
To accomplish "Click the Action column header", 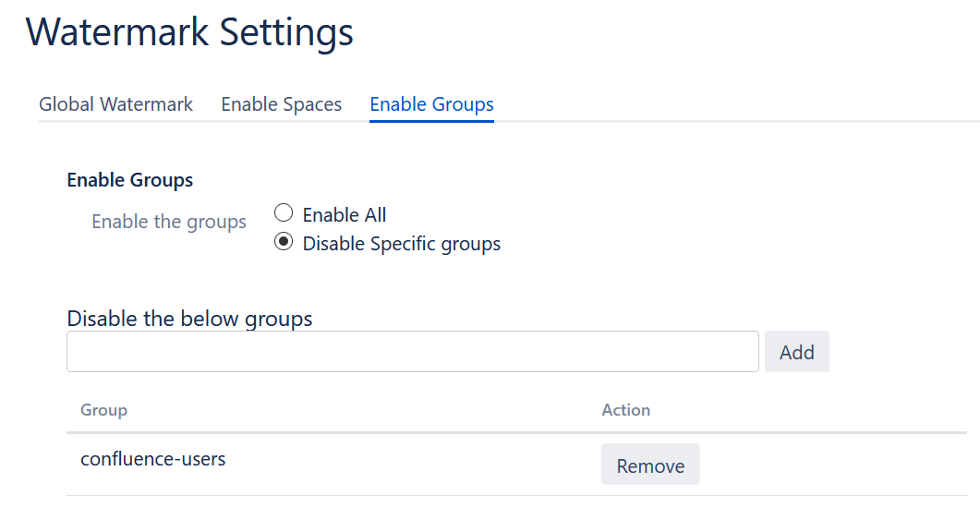I will click(x=625, y=410).
